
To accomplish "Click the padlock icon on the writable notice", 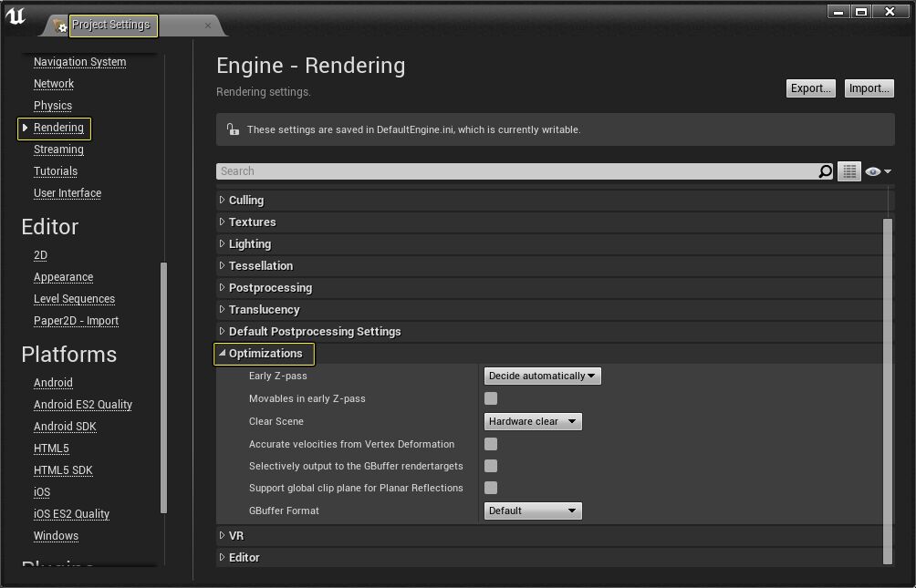I will click(x=233, y=129).
